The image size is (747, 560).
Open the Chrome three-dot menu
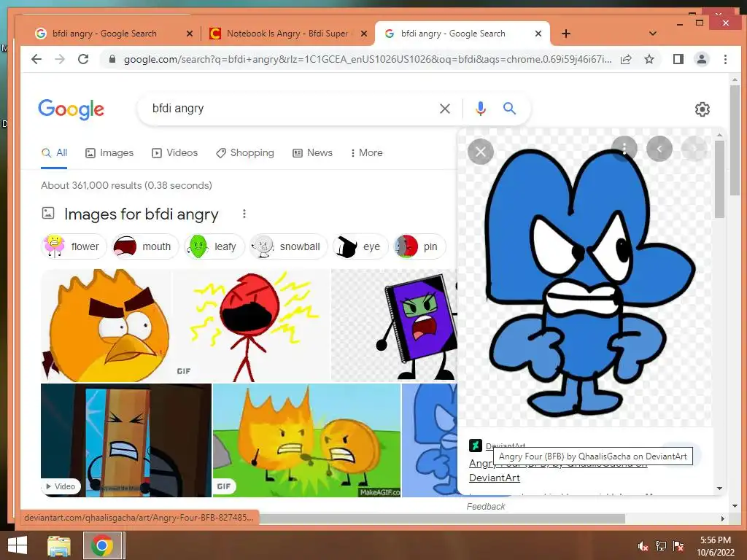725,59
